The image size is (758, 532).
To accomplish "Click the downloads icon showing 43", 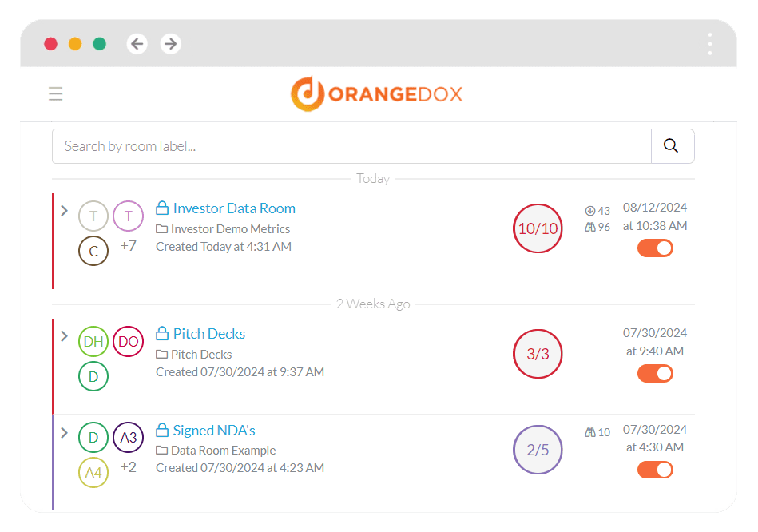I will 589,211.
